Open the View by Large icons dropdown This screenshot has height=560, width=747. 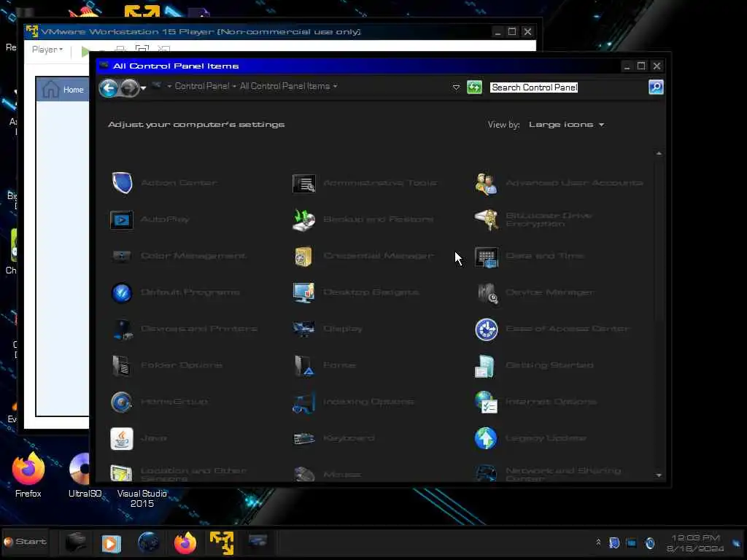(566, 125)
